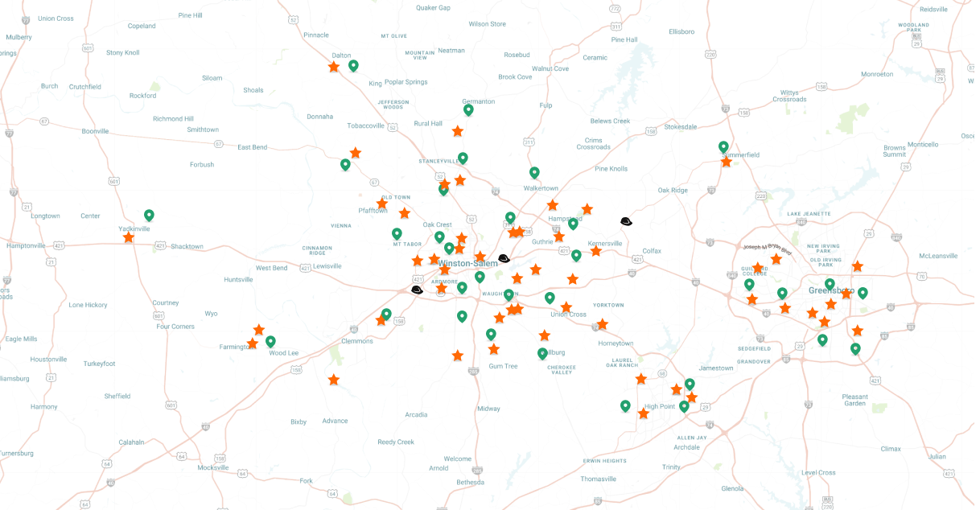Select the green pin near King

pyautogui.click(x=353, y=65)
